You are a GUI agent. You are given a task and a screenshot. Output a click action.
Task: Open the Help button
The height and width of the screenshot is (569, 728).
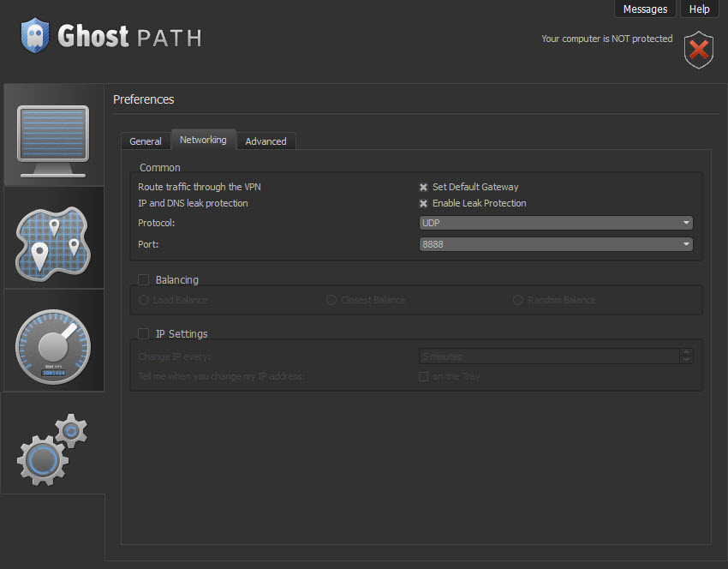(x=699, y=9)
